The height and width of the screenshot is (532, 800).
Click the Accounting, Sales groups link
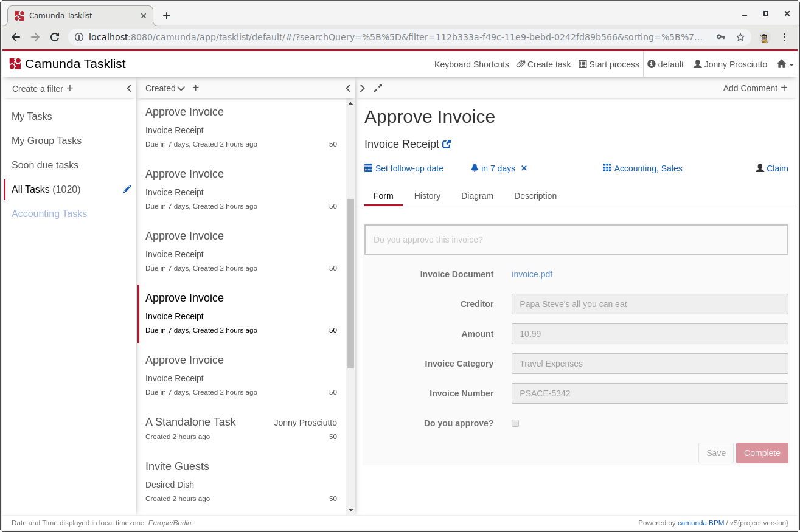coord(648,168)
